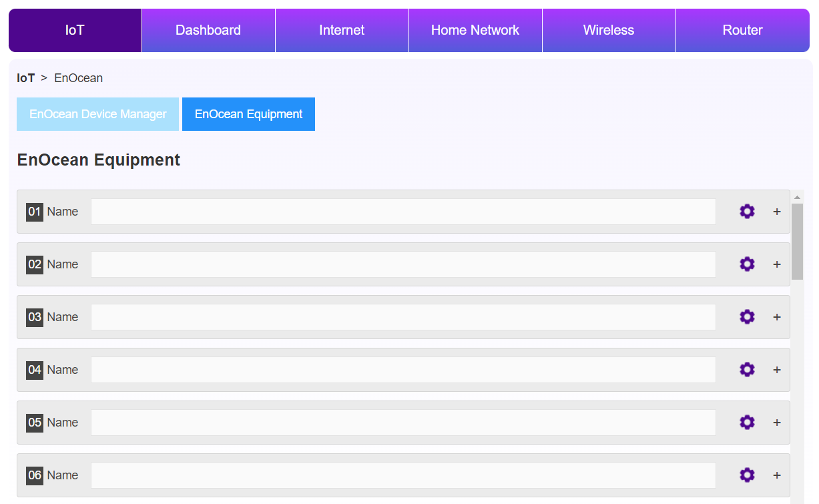Open settings gear for equipment 05
The image size is (819, 504).
point(747,423)
